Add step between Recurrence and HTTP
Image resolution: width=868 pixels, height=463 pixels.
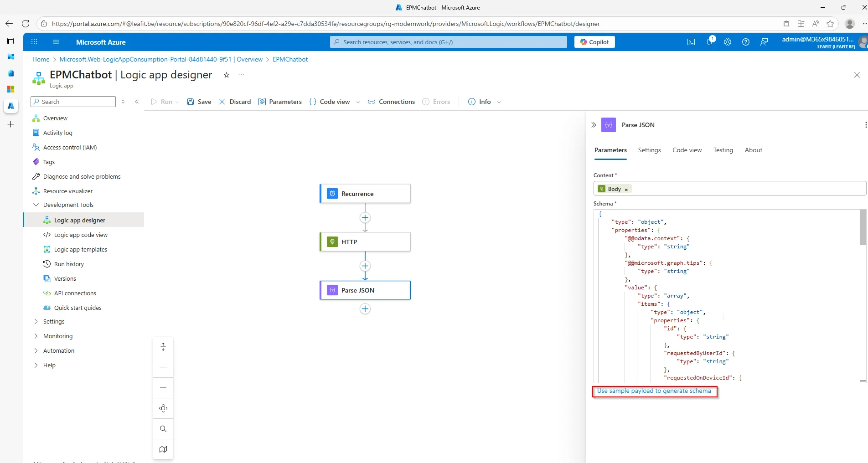(365, 218)
